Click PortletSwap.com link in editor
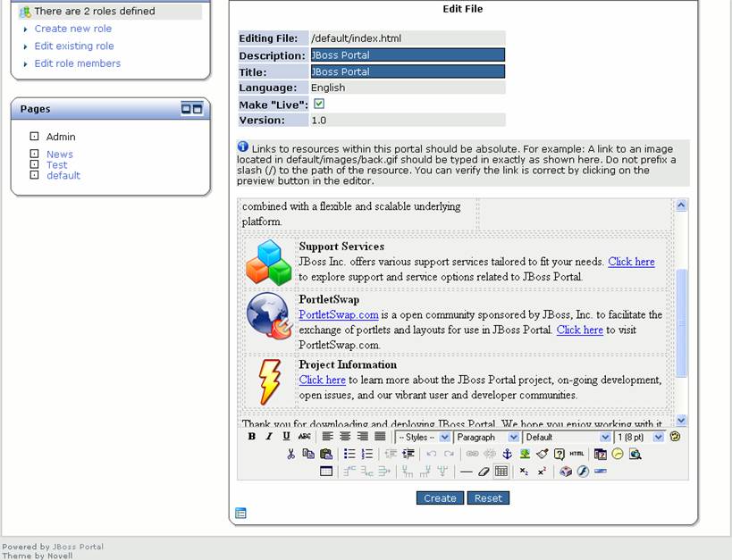The image size is (732, 560). pyautogui.click(x=339, y=314)
